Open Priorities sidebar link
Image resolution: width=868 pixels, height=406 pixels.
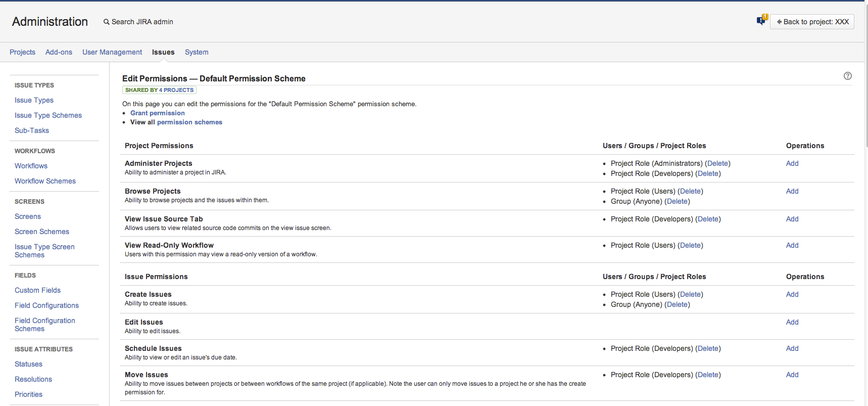pyautogui.click(x=28, y=394)
